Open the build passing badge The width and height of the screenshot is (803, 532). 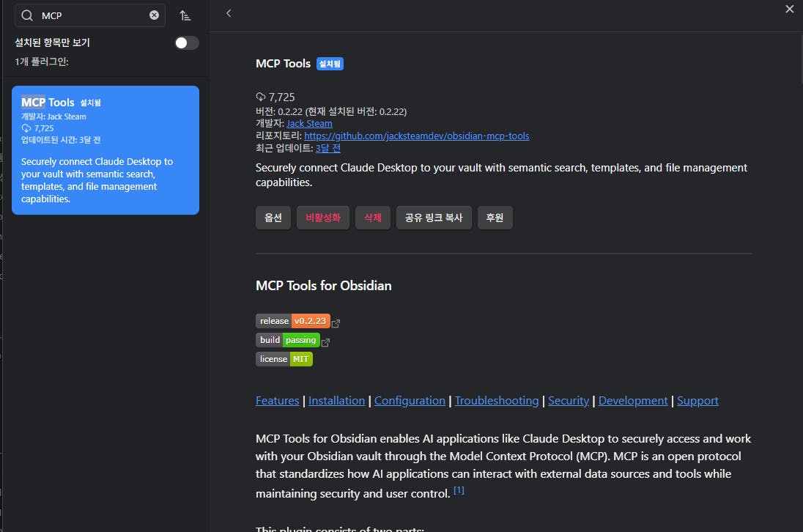(288, 340)
